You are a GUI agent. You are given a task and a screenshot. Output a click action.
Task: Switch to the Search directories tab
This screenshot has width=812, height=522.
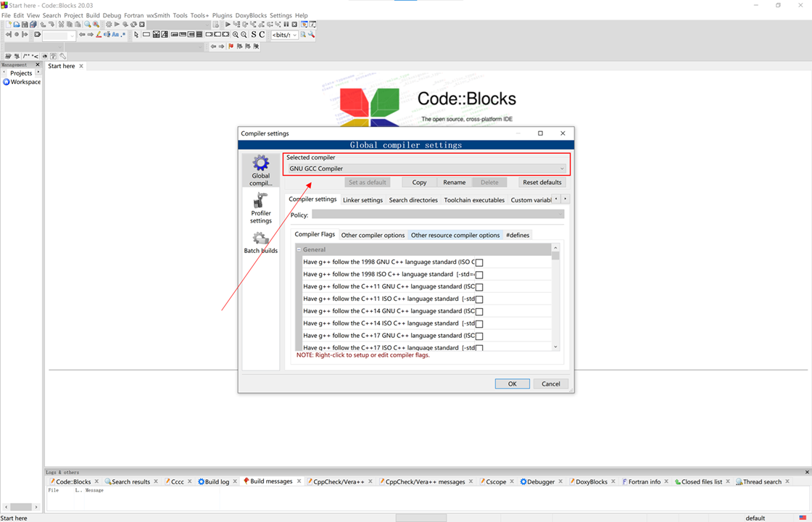(413, 200)
